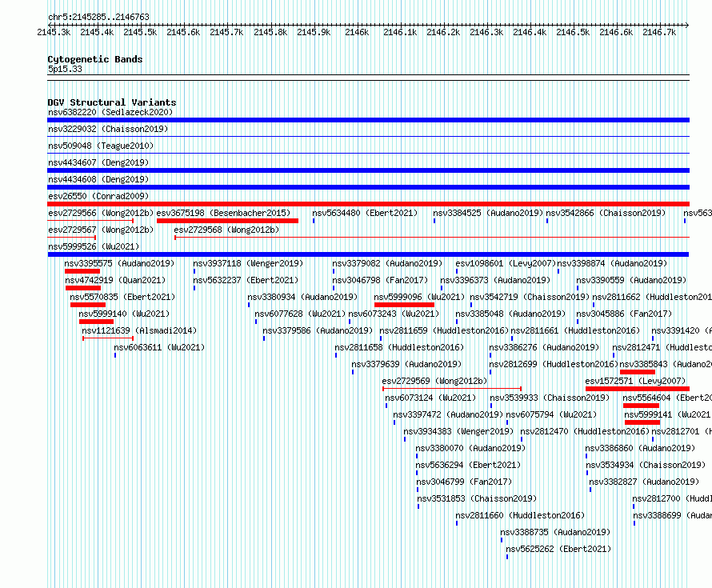Open nsv3045886 (Fan2017) variant
The image size is (712, 588).
coord(624,314)
